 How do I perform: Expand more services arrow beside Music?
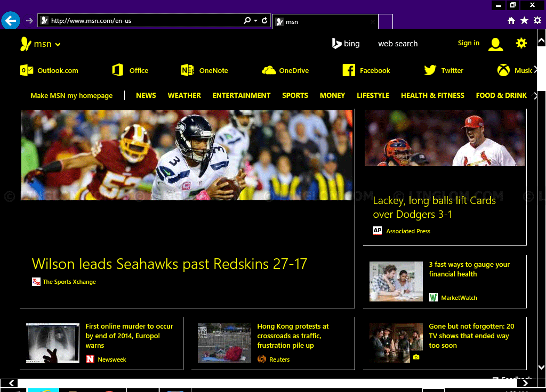coord(535,70)
